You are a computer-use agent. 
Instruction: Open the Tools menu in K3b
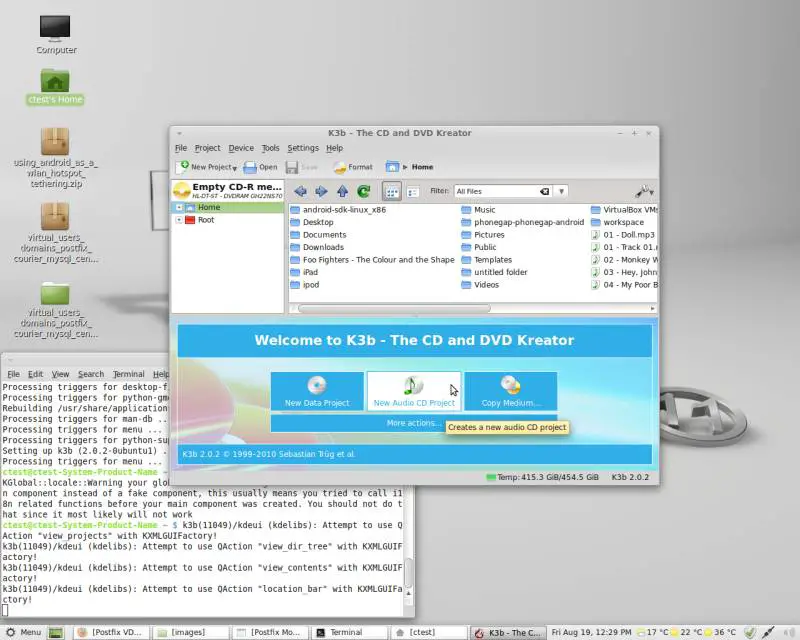(x=270, y=148)
